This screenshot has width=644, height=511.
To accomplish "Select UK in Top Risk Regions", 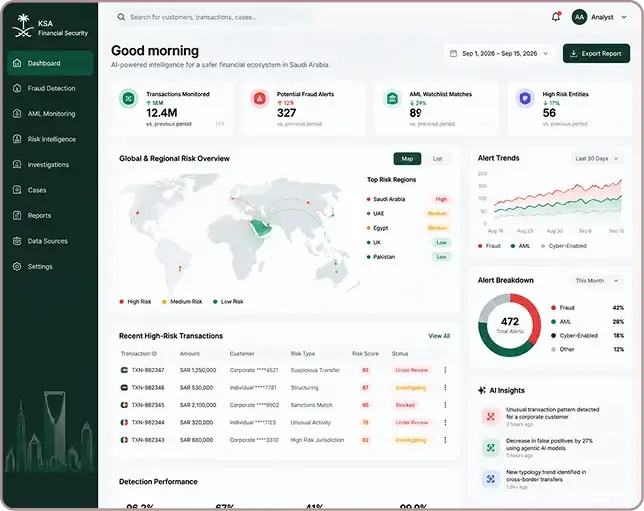I will pos(408,242).
